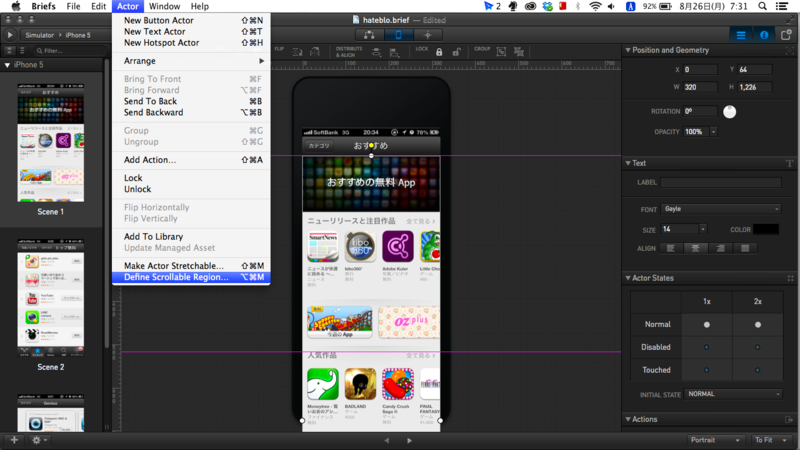Image resolution: width=800 pixels, height=450 pixels.
Task: Group actors using the Group toolbar icon
Action: click(x=502, y=52)
